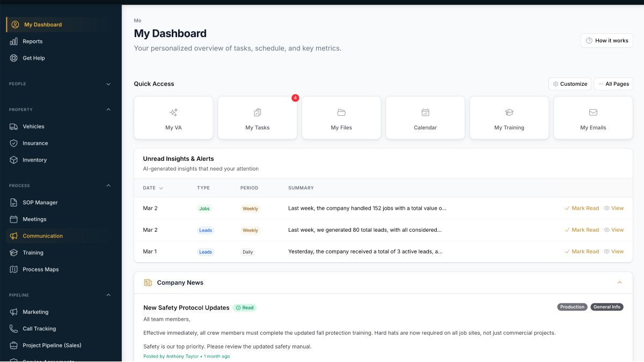Image resolution: width=644 pixels, height=362 pixels.
Task: Toggle the Read status on Safety Protocol post
Action: point(245,307)
